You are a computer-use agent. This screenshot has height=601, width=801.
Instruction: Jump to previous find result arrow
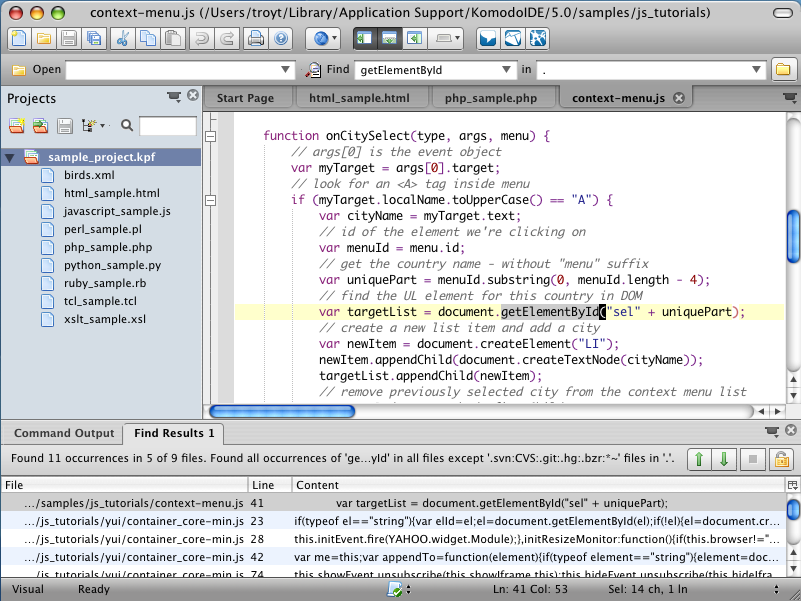click(x=701, y=459)
